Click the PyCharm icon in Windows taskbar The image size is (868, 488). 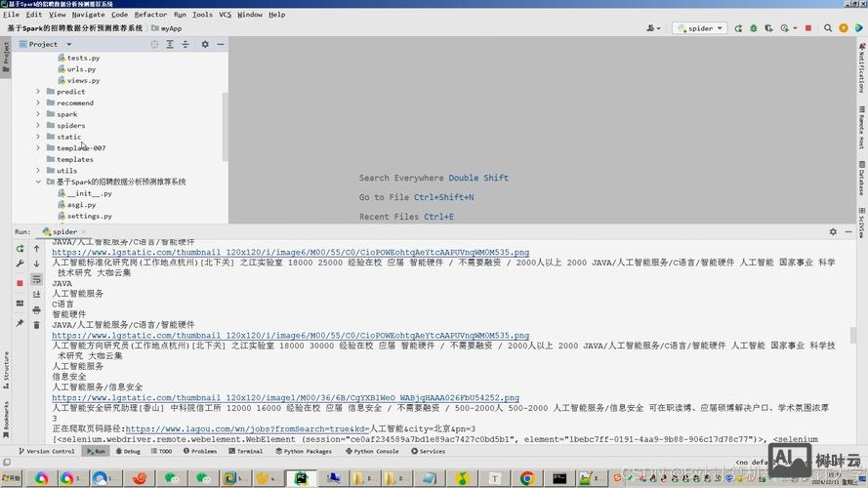point(301,477)
